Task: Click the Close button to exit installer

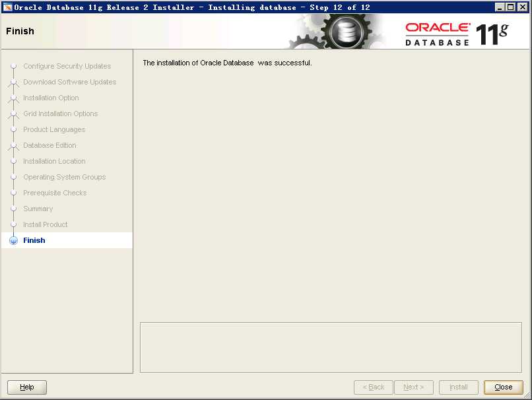Action: (504, 387)
